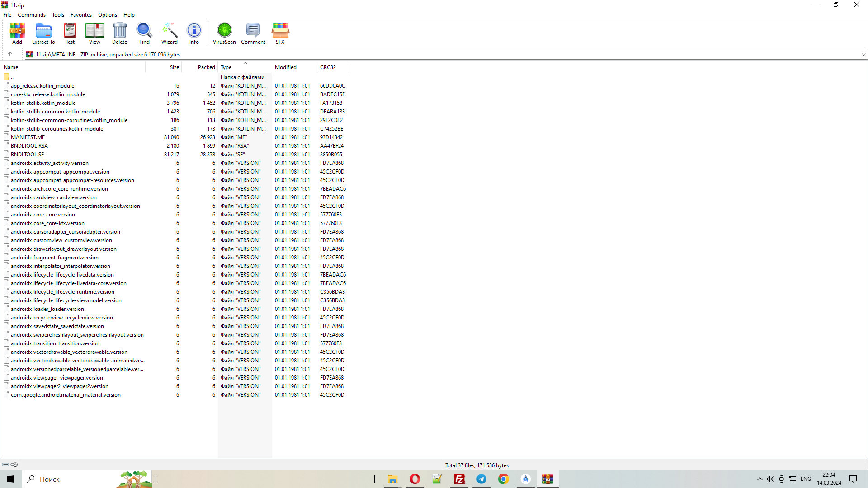
Task: Show hidden system tray icons chevron
Action: pyautogui.click(x=759, y=479)
